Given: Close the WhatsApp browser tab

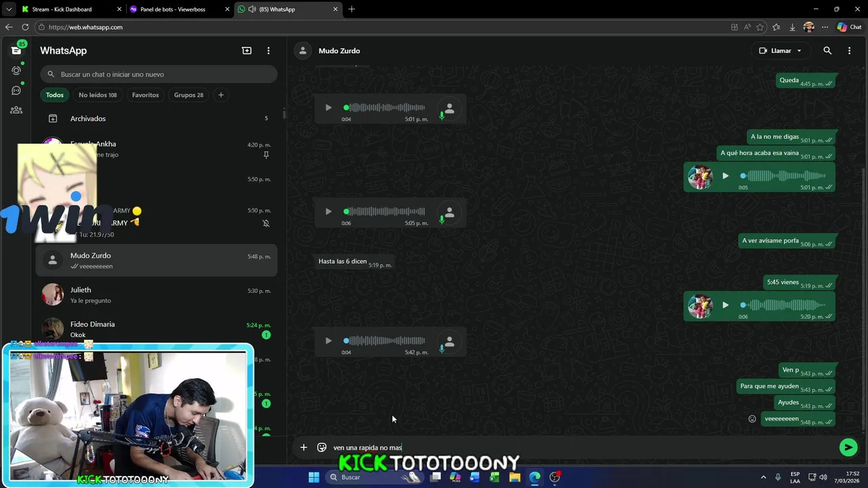Looking at the screenshot, I should (335, 9).
